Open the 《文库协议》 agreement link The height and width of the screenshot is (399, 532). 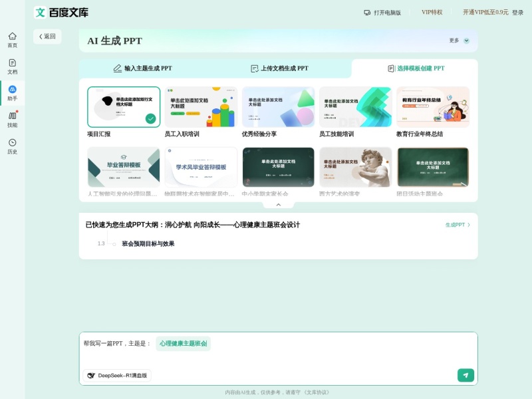coord(317,392)
